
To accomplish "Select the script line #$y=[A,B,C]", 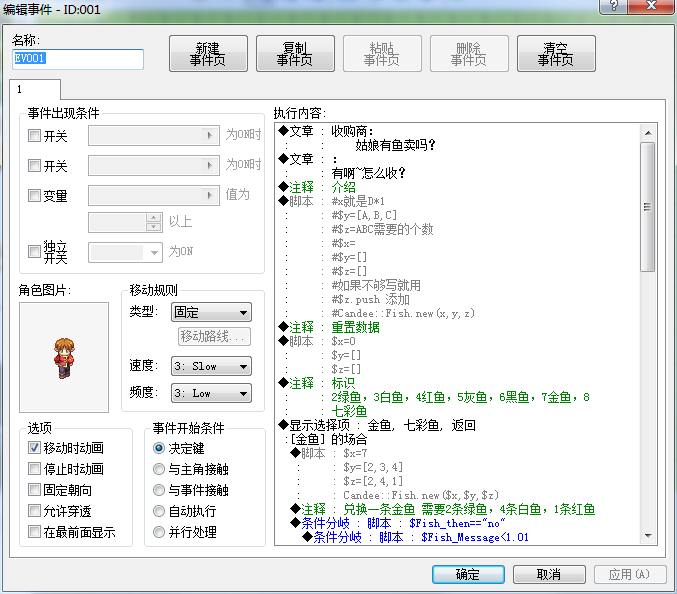I will point(364,215).
